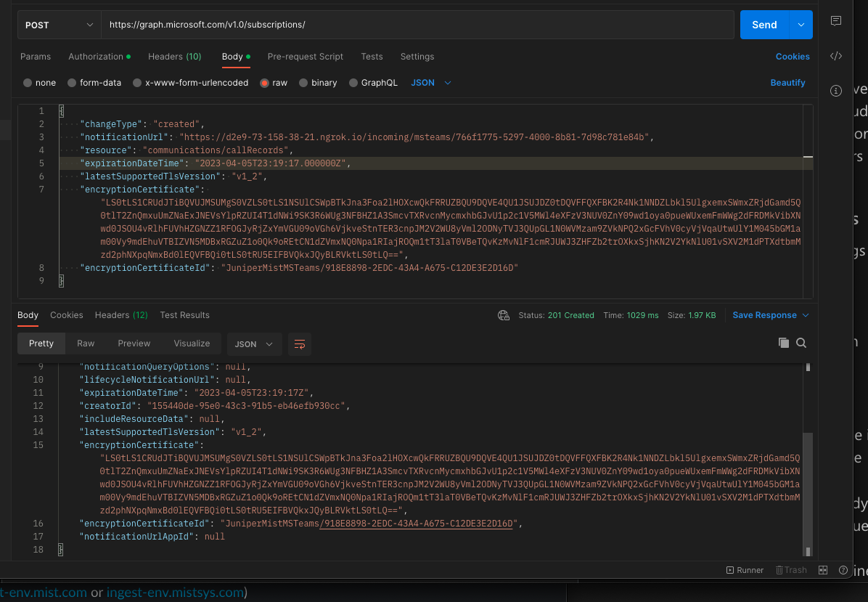Open the Runner from the status bar

[x=745, y=570]
